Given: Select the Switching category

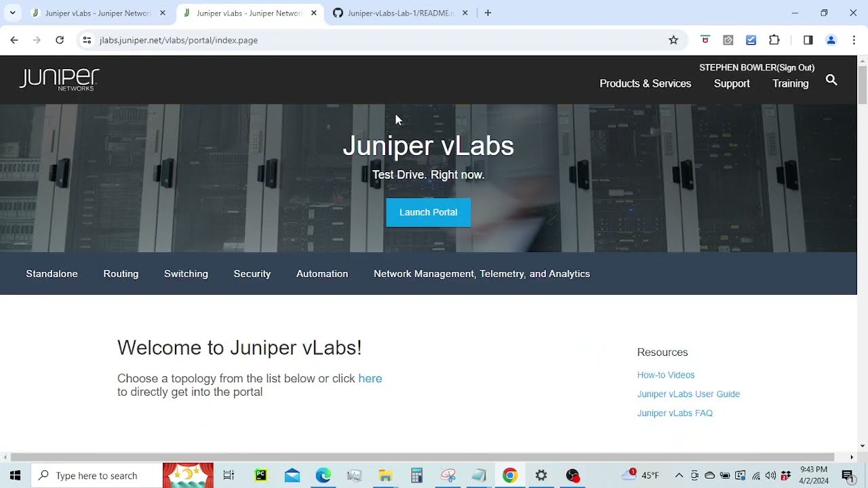Looking at the screenshot, I should tap(186, 274).
